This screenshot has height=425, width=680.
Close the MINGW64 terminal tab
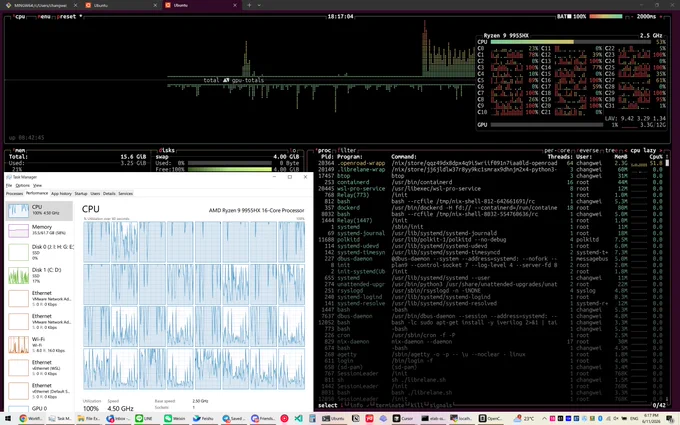75,5
